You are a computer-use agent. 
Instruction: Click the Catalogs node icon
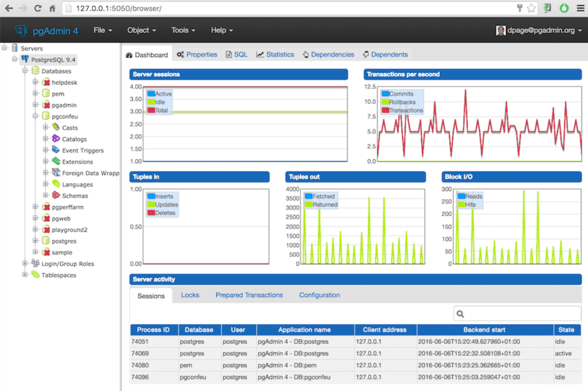(x=56, y=139)
